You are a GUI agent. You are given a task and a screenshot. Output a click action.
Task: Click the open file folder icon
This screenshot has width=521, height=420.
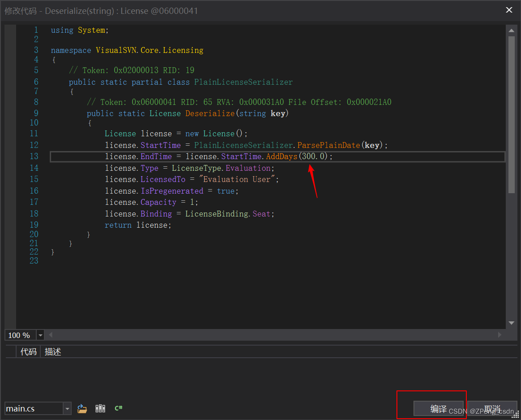(82, 408)
